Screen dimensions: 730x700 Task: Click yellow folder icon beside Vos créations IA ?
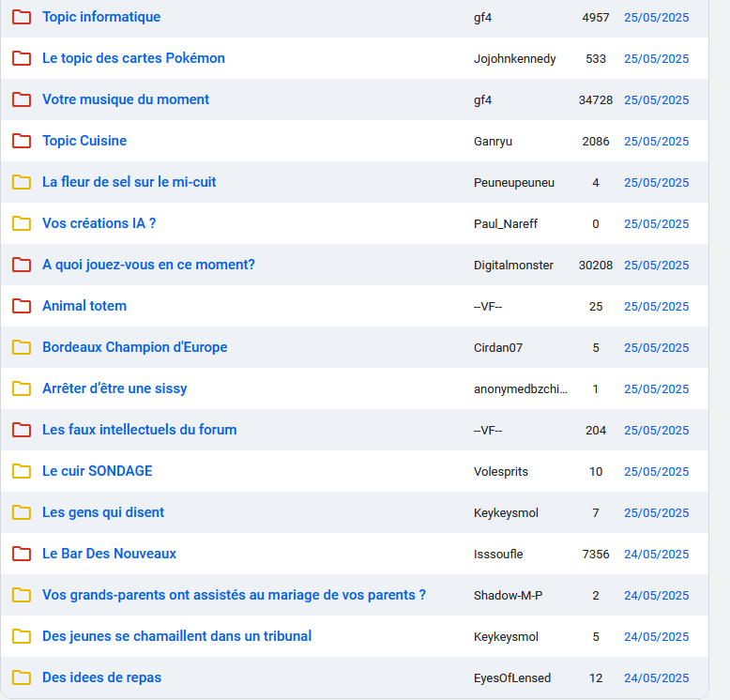(x=22, y=223)
